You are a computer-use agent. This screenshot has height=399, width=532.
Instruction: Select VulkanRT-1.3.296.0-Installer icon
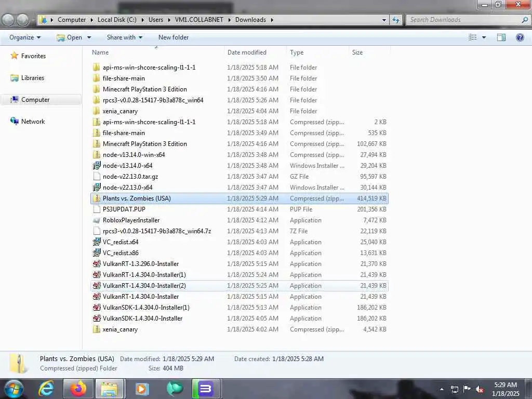pos(97,263)
